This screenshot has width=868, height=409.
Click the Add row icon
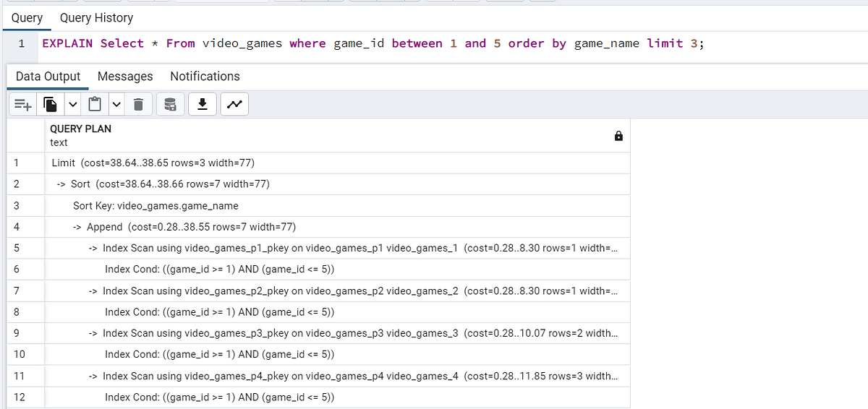pos(22,106)
